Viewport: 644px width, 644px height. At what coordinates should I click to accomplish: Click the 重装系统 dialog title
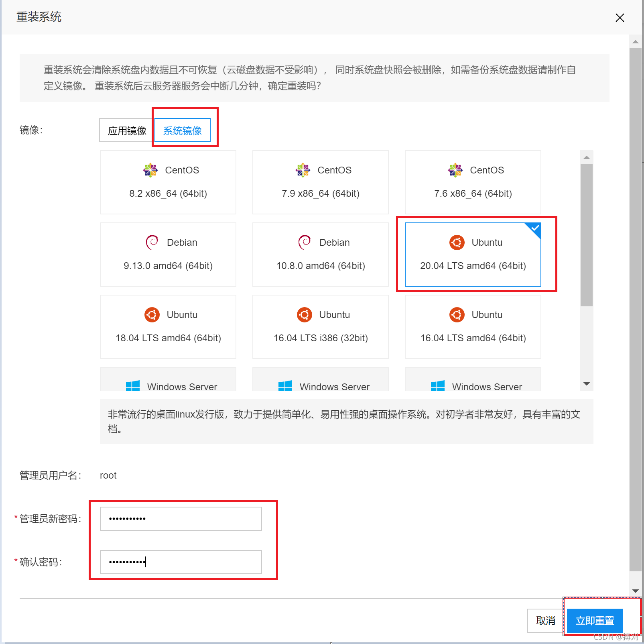39,17
